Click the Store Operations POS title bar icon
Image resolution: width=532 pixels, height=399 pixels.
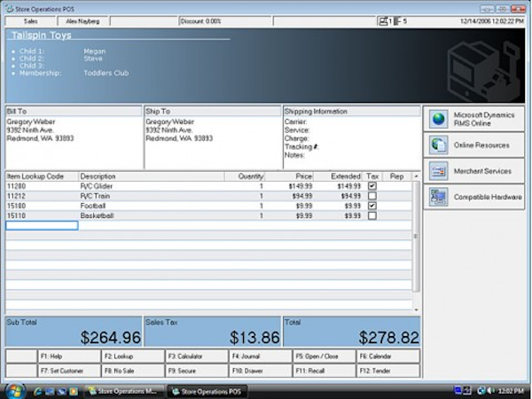(x=8, y=6)
